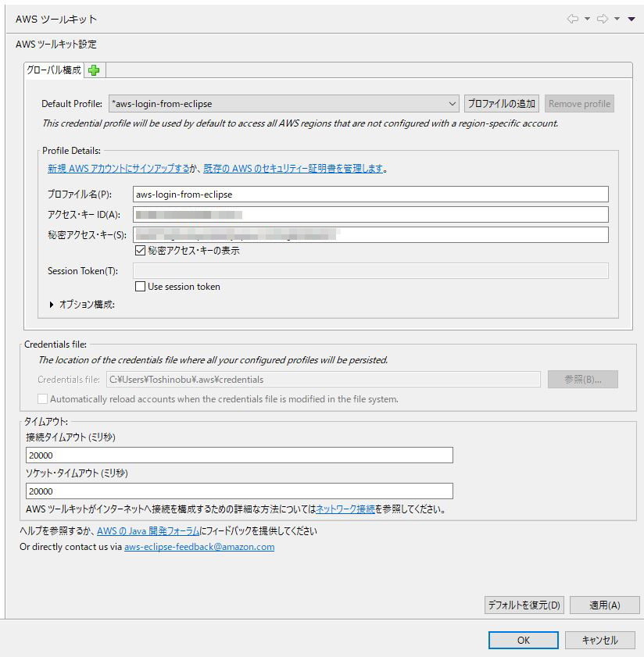Uncheck the 秘密アクセス・キーの表示 checkbox
The image size is (644, 657).
click(x=140, y=251)
